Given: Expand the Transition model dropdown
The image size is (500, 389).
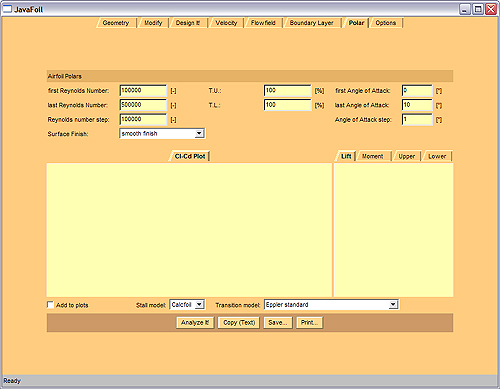Looking at the screenshot, I should 331,305.
